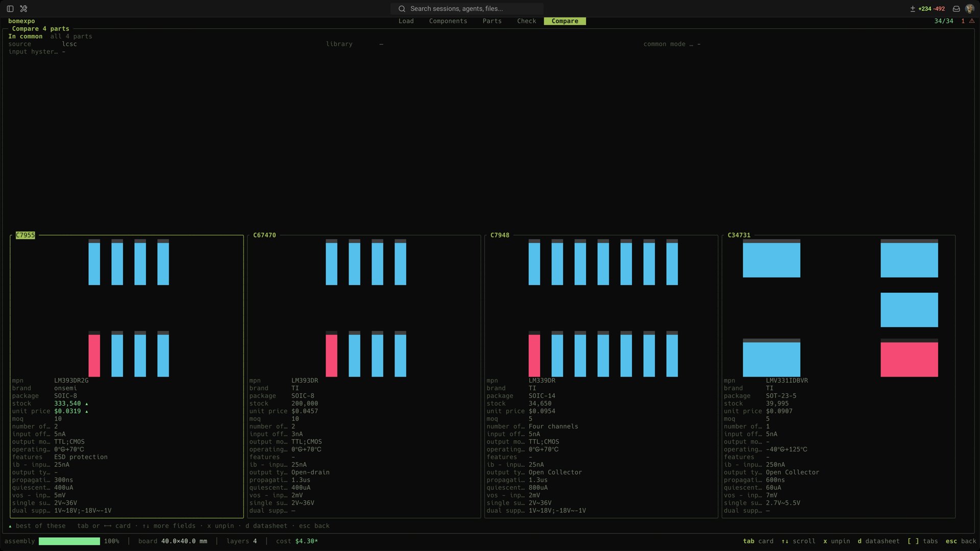980x551 pixels.
Task: Click the Four channels value
Action: [553, 427]
